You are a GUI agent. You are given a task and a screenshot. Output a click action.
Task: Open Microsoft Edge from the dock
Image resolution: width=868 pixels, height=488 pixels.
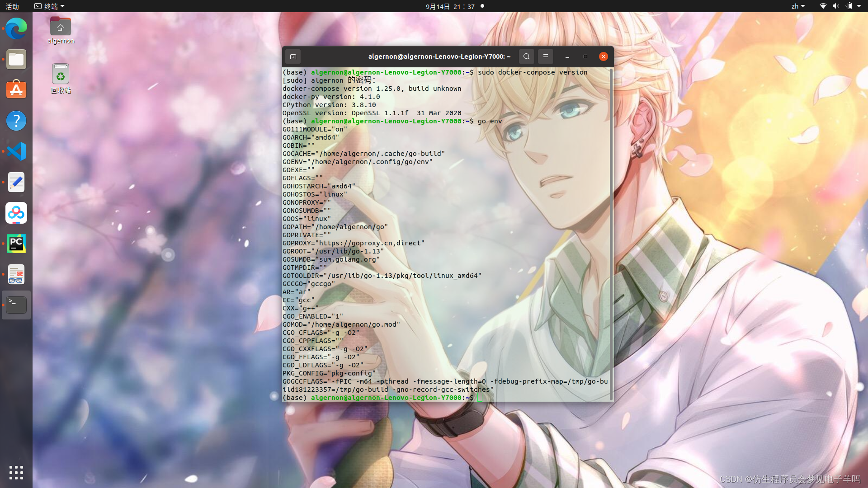click(x=16, y=29)
